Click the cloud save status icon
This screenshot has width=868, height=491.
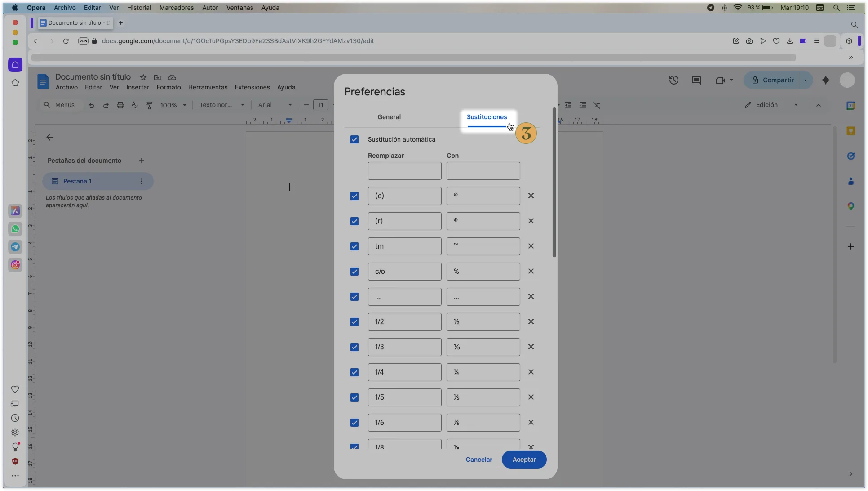point(172,77)
